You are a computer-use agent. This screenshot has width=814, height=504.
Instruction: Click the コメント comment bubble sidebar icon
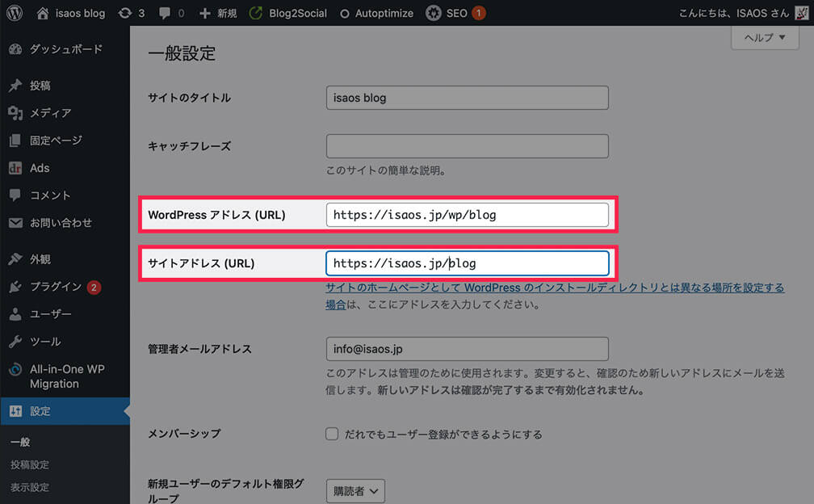click(15, 195)
